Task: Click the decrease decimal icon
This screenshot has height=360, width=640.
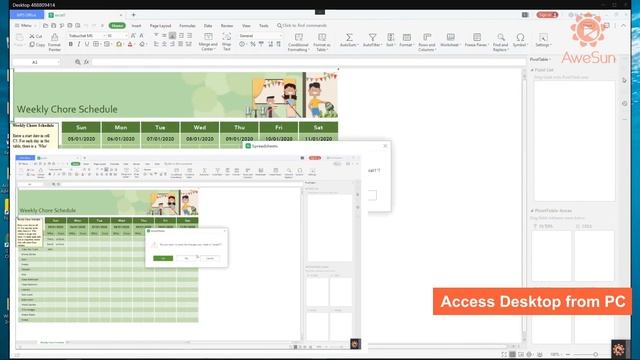Action: point(278,44)
